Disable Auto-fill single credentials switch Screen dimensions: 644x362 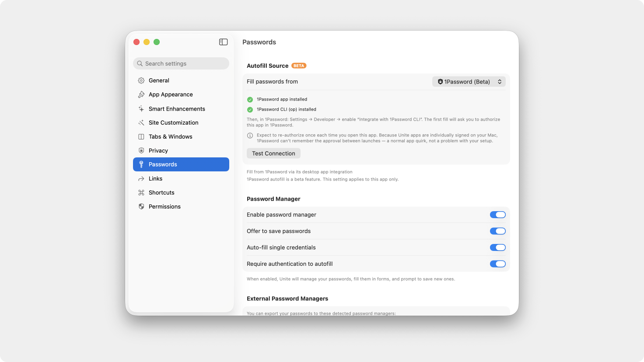coord(498,247)
